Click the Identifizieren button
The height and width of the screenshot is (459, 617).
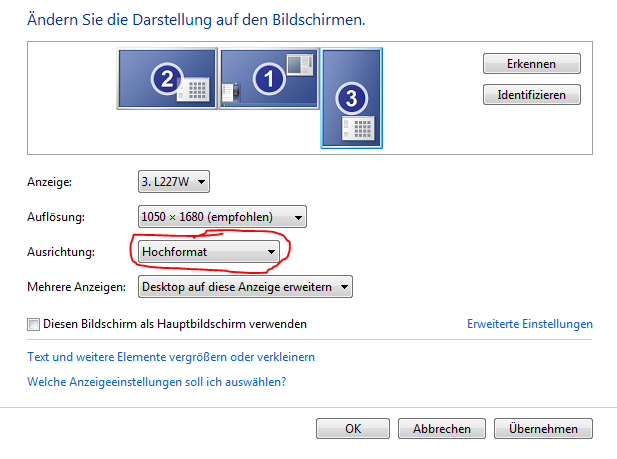532,94
